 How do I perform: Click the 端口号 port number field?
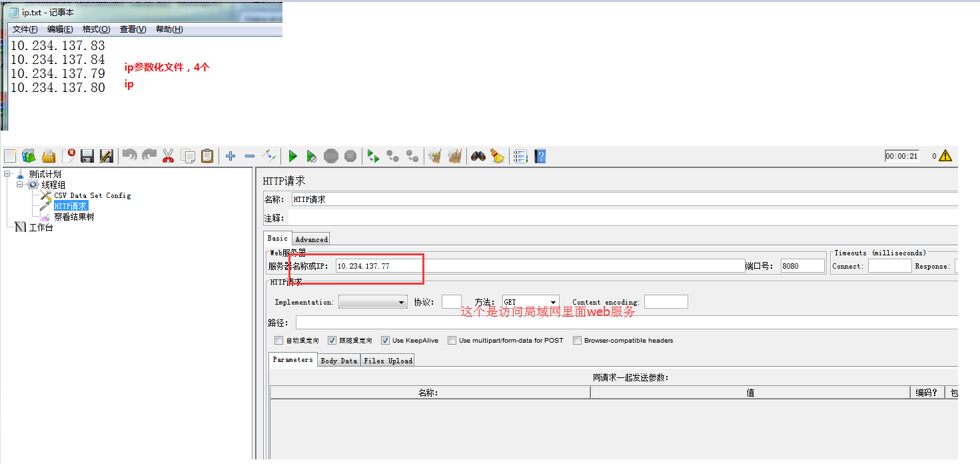point(802,266)
